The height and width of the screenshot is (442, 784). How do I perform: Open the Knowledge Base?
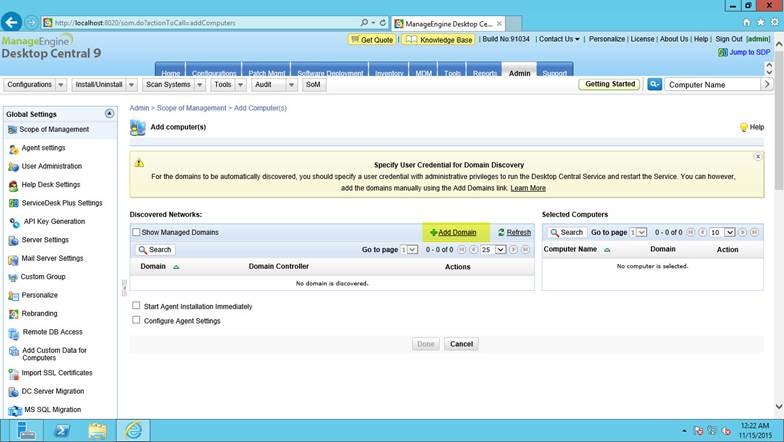[x=438, y=40]
